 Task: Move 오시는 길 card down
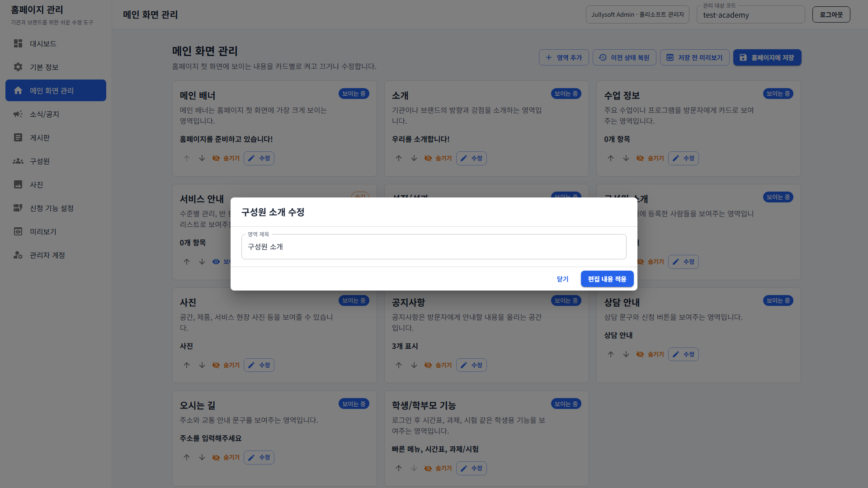coord(202,457)
